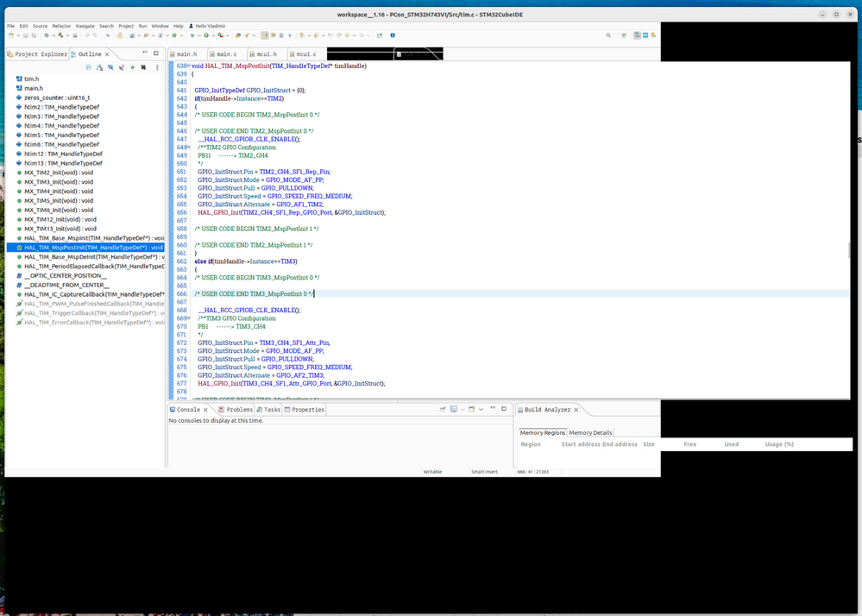Open the Console view menu dropdown
Image resolution: width=862 pixels, height=616 pixels.
481,409
